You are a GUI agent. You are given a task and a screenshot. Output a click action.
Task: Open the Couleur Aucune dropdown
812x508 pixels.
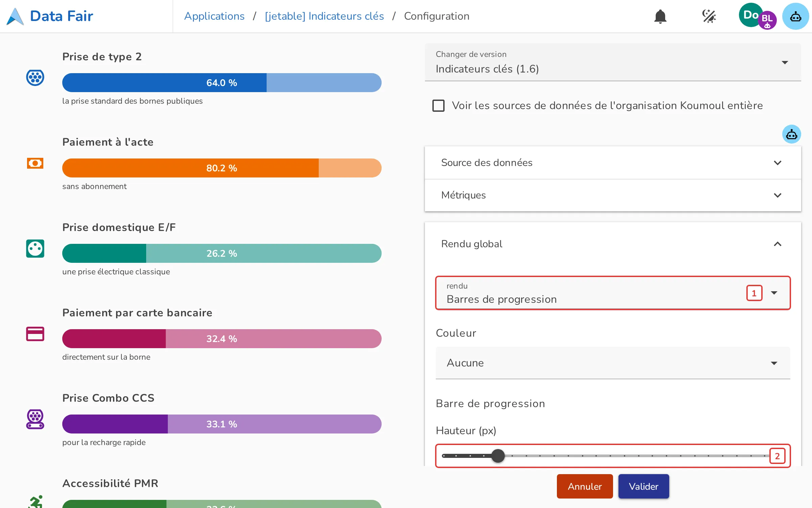[613, 363]
